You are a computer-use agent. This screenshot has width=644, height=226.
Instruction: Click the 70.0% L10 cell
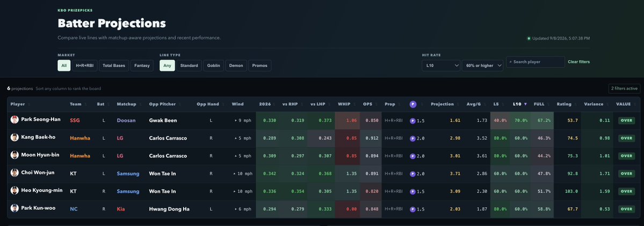(521, 121)
